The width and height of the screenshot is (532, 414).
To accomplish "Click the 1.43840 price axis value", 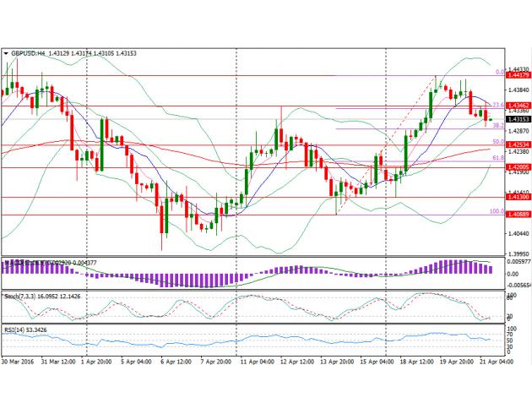I will click(518, 90).
